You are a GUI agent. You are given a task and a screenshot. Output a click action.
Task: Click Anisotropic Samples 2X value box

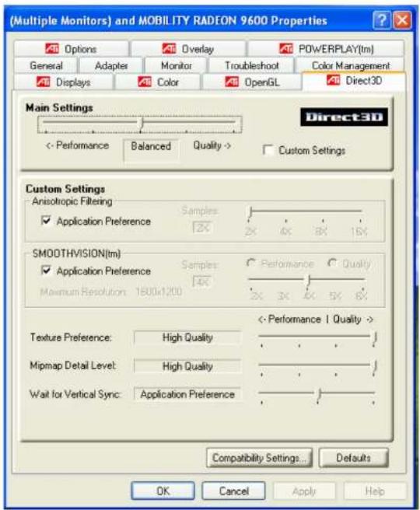coord(202,227)
